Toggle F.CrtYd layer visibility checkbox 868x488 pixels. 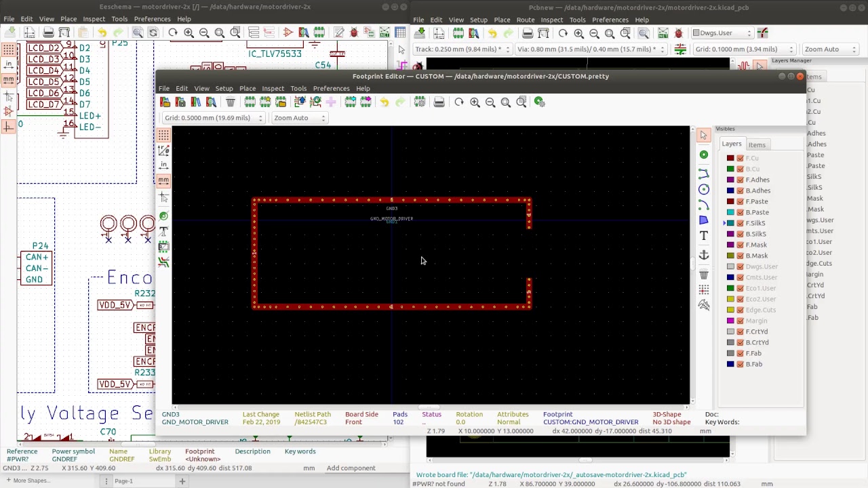tap(741, 331)
